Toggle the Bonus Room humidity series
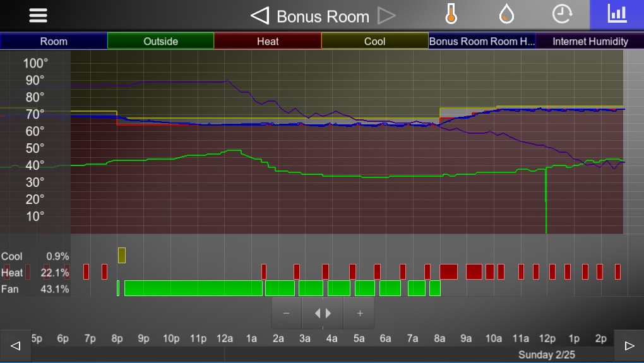 [x=482, y=41]
